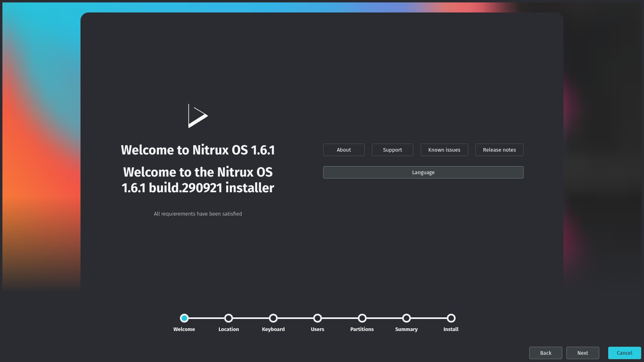Open the About information button
The height and width of the screenshot is (362, 644).
pos(344,150)
